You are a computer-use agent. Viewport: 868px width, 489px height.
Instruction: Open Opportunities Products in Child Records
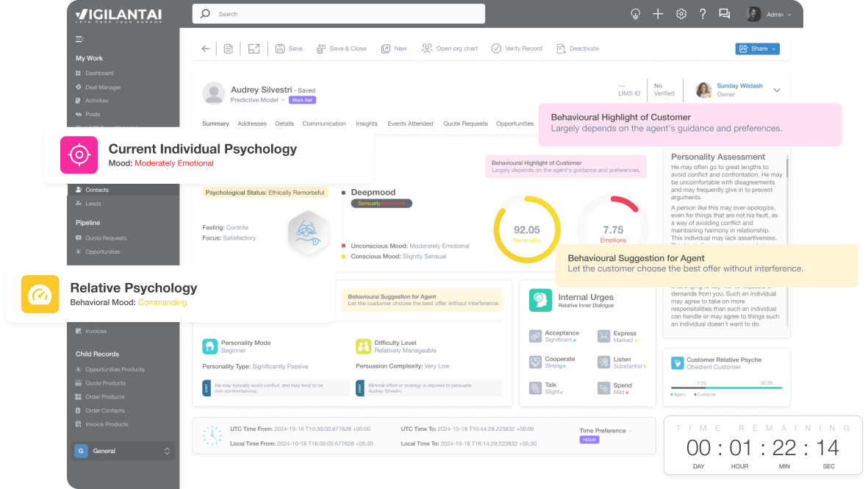(110, 369)
